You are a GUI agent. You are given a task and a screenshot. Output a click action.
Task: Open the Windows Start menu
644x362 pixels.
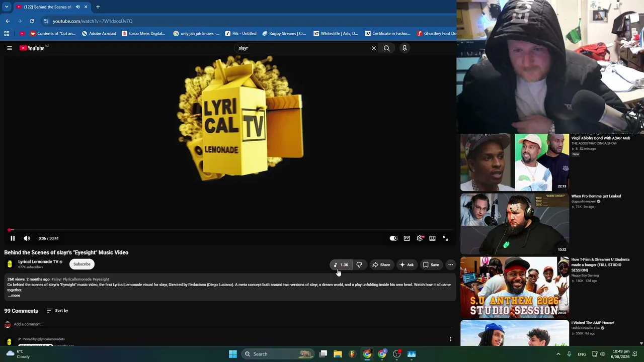(232, 354)
